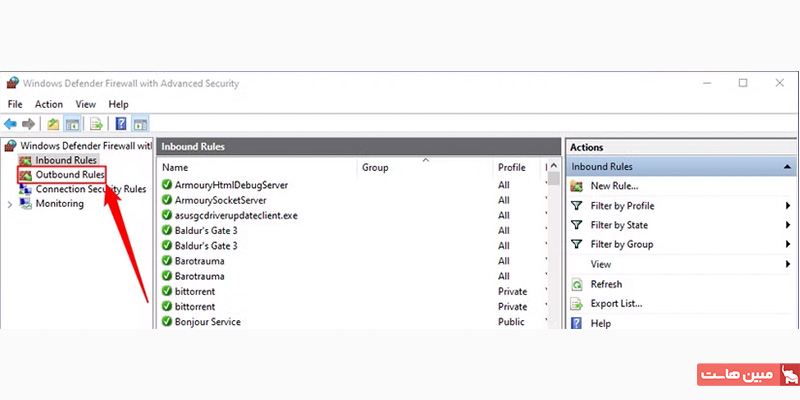800x400 pixels.
Task: Click New Rule... action link
Action: click(614, 186)
